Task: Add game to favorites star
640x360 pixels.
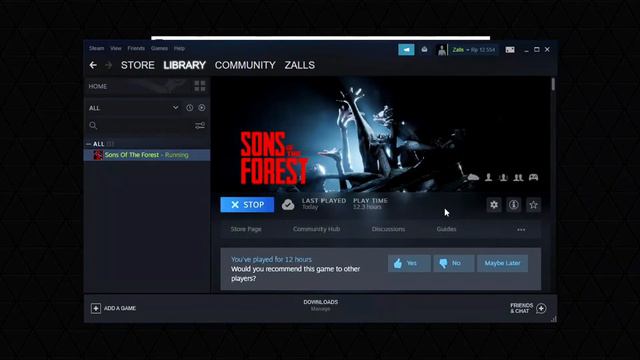Action: pos(533,204)
